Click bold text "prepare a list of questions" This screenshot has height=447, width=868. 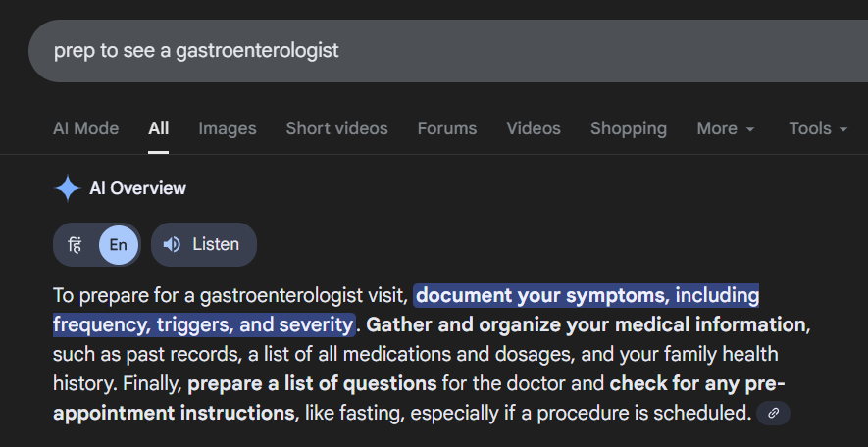click(312, 383)
